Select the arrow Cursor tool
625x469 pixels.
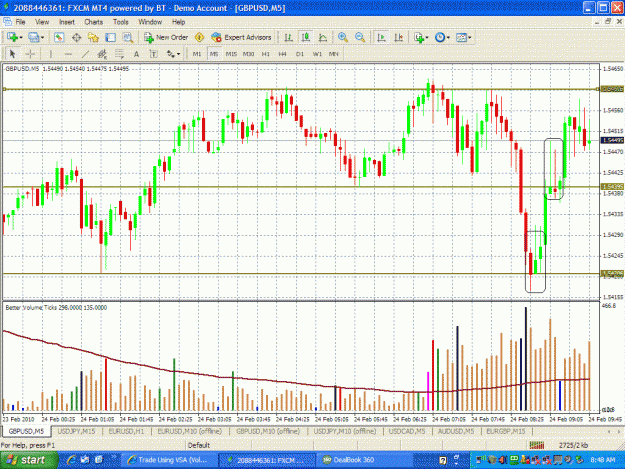click(x=12, y=54)
